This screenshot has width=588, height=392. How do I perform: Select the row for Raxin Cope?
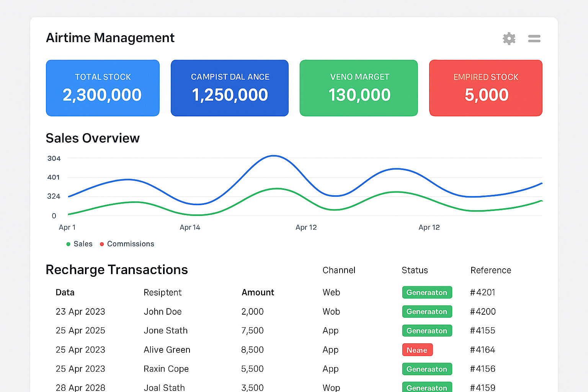pyautogui.click(x=166, y=369)
